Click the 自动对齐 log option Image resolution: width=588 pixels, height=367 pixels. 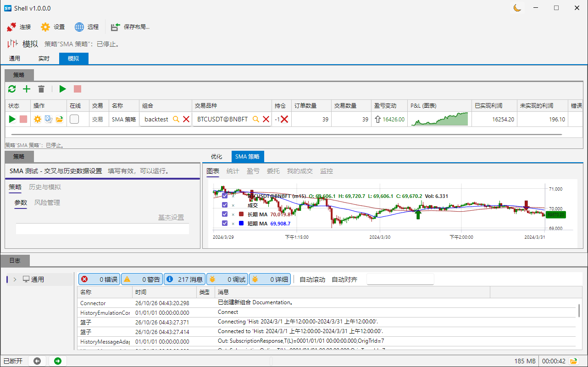click(x=344, y=279)
